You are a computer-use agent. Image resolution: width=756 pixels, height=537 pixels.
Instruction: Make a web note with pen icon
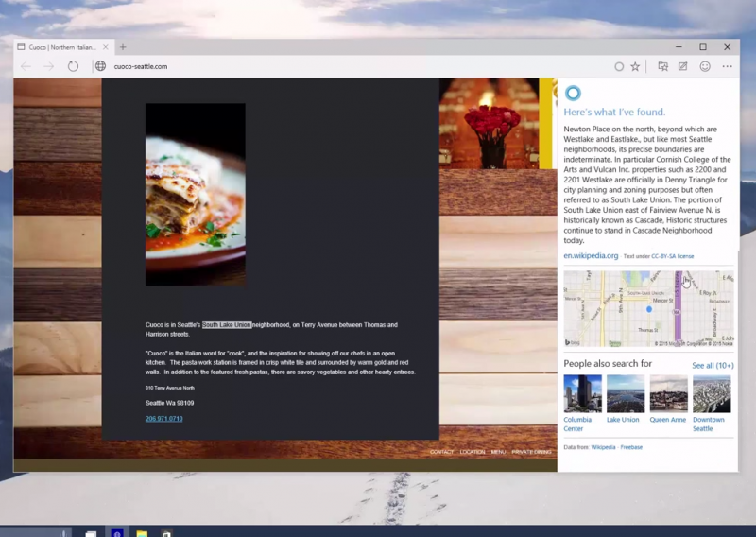[682, 66]
